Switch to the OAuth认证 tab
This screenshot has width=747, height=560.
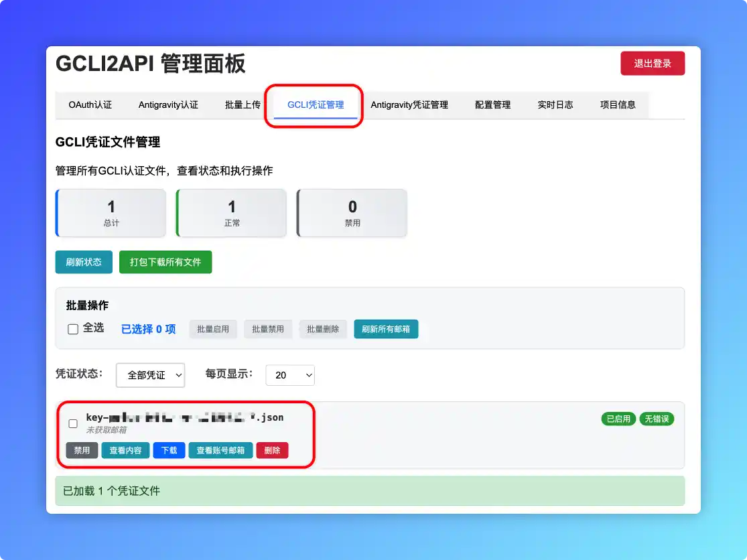(x=90, y=105)
